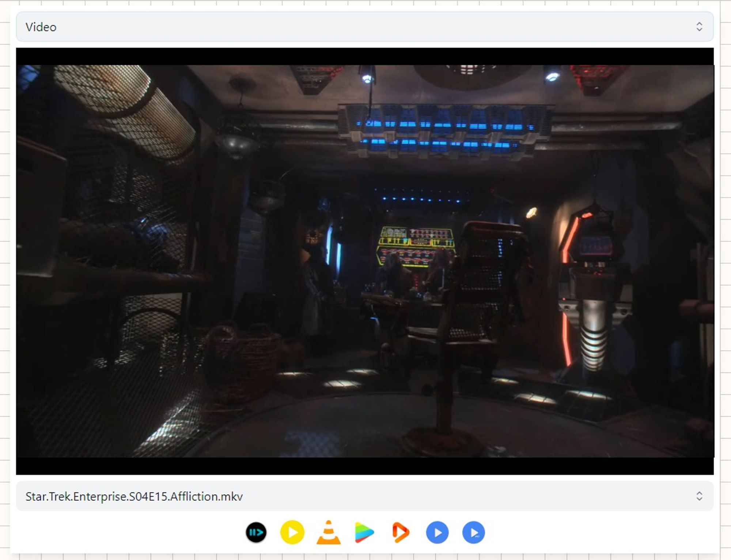
Task: Open the video with nPlayer rainbow icon
Action: (x=364, y=532)
